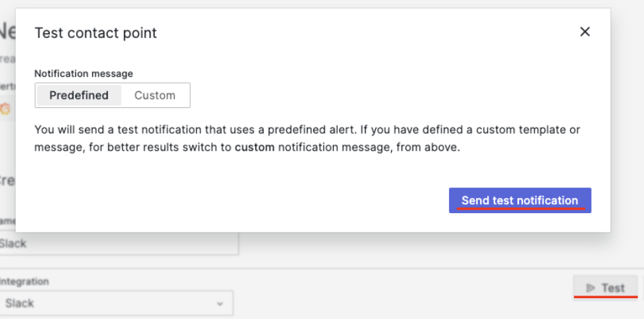
Task: Click the second description line about better results
Action: point(246,147)
